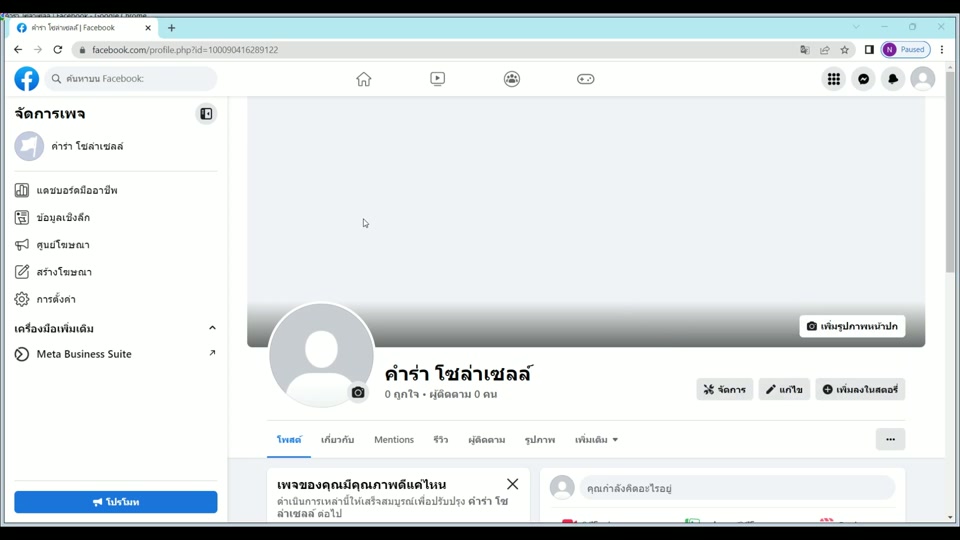The width and height of the screenshot is (960, 540).
Task: Open the three-dot options button by tabs
Action: pos(890,440)
